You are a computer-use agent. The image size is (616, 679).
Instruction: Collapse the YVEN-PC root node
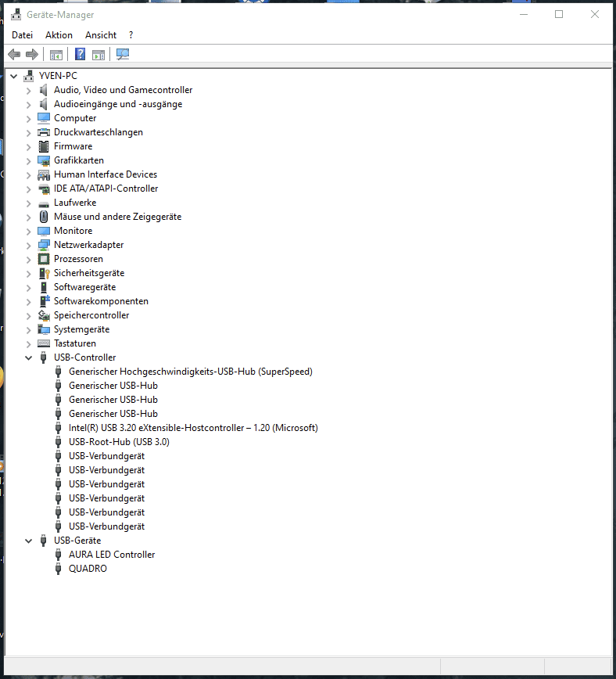point(14,76)
